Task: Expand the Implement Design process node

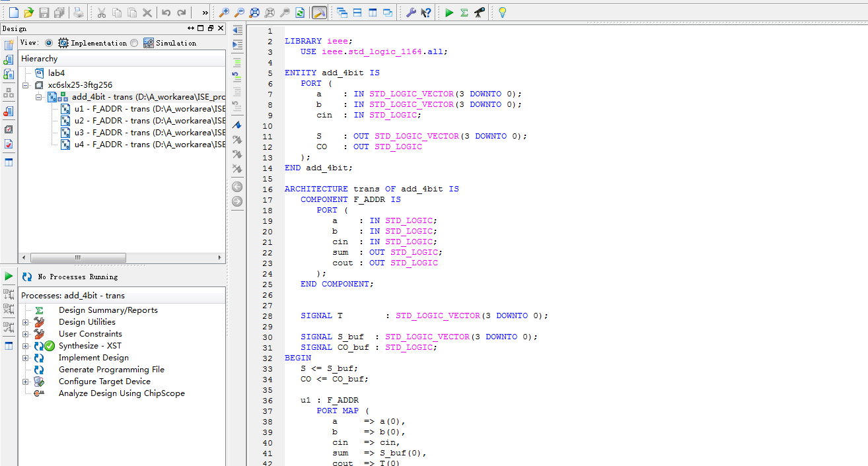Action: point(26,358)
